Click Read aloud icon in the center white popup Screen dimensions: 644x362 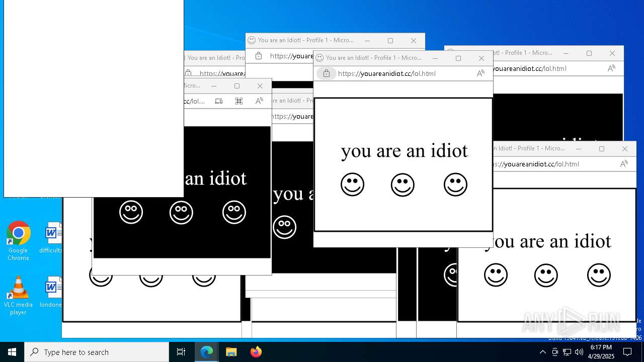click(480, 73)
